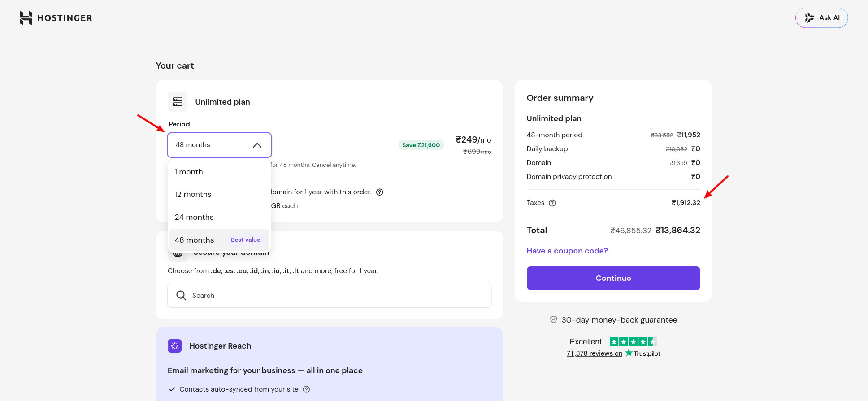Click the Continue button
868x401 pixels.
point(613,278)
